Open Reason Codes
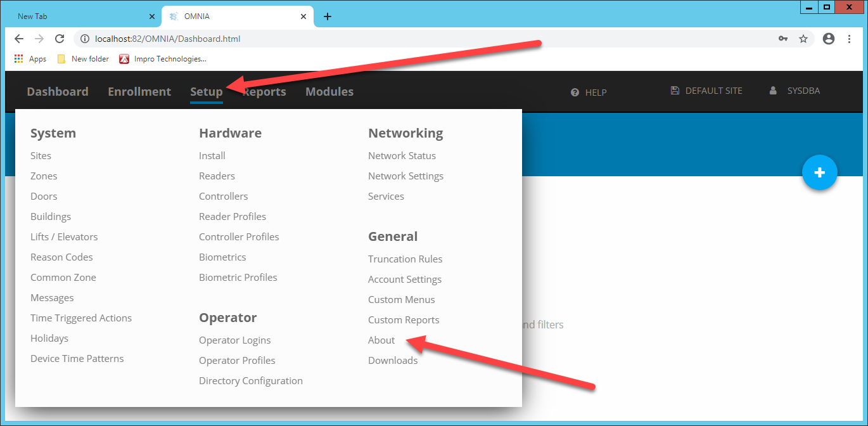Viewport: 868px width, 426px height. [61, 257]
